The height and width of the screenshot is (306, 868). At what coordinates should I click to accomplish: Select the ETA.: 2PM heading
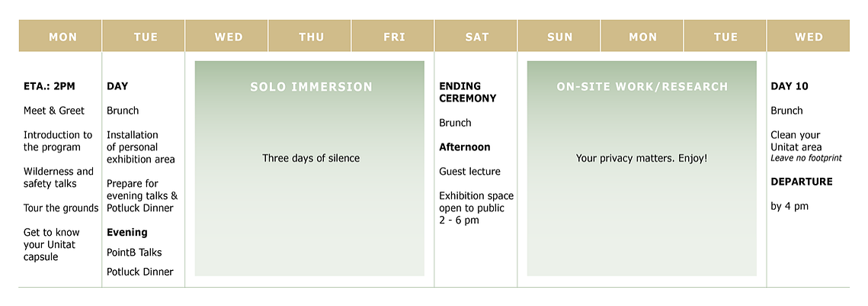point(50,86)
